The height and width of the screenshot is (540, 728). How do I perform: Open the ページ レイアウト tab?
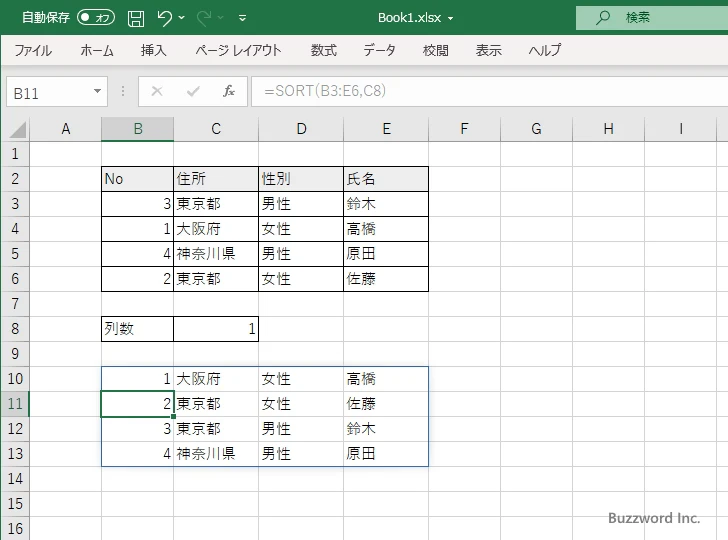238,50
